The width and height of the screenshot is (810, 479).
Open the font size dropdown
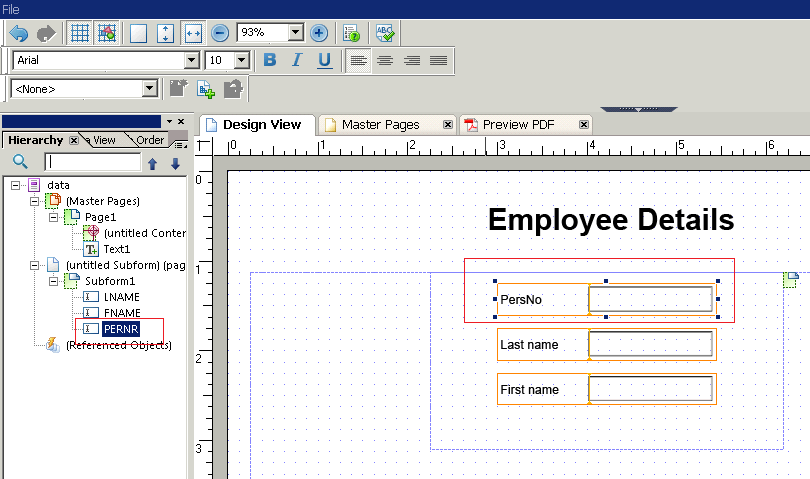[x=241, y=61]
